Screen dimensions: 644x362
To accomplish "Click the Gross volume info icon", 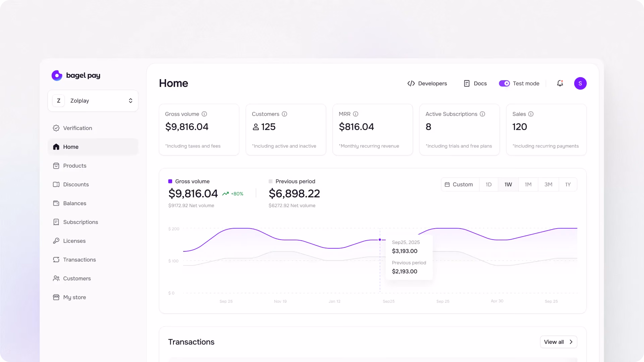I will pyautogui.click(x=204, y=114).
